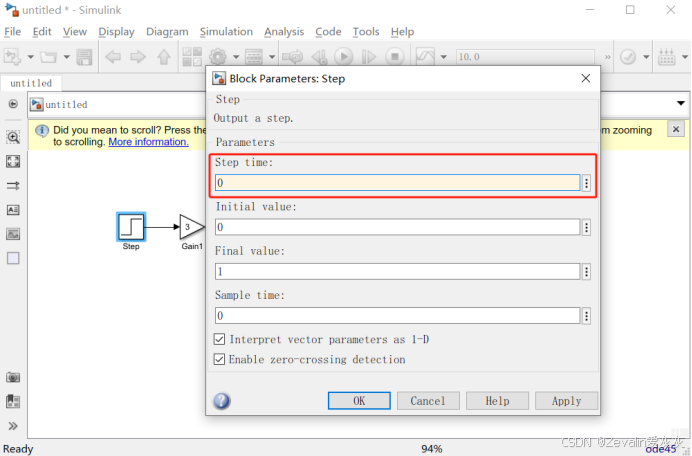Click the Up to Parent arrow icon

164,57
